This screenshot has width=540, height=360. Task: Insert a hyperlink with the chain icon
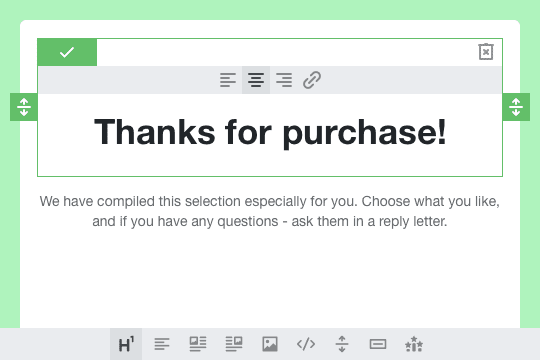(x=312, y=80)
